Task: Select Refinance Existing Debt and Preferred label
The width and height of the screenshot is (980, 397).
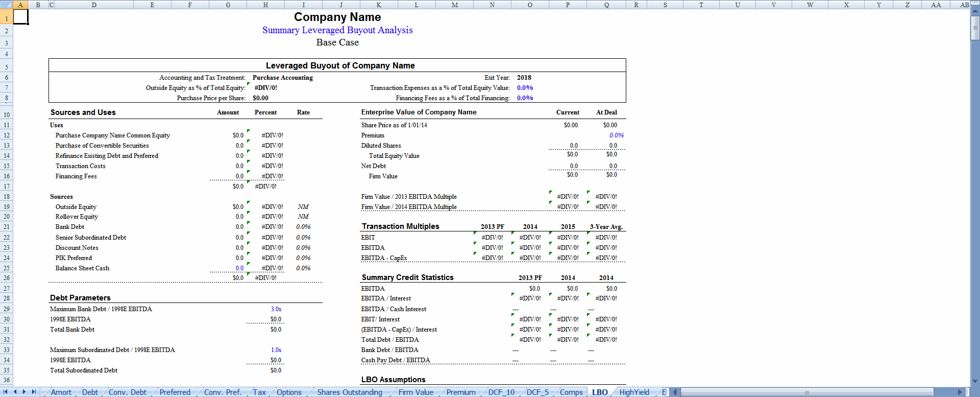Action: 107,156
